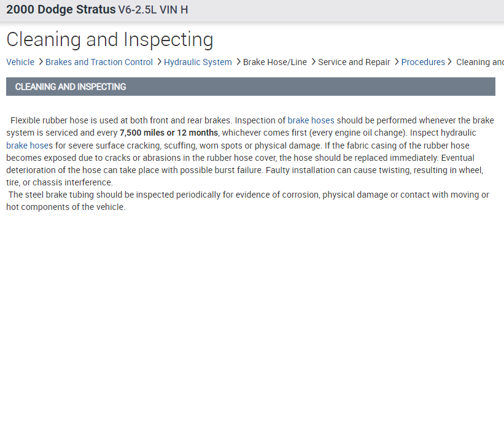Go to Brakes and Traction Control
The height and width of the screenshot is (442, 504).
[99, 62]
